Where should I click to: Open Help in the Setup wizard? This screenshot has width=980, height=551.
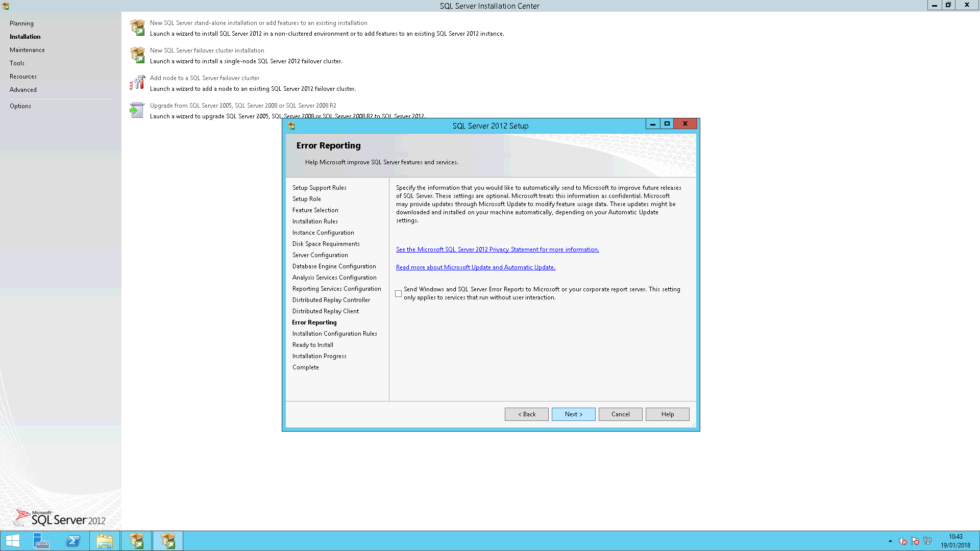tap(668, 414)
